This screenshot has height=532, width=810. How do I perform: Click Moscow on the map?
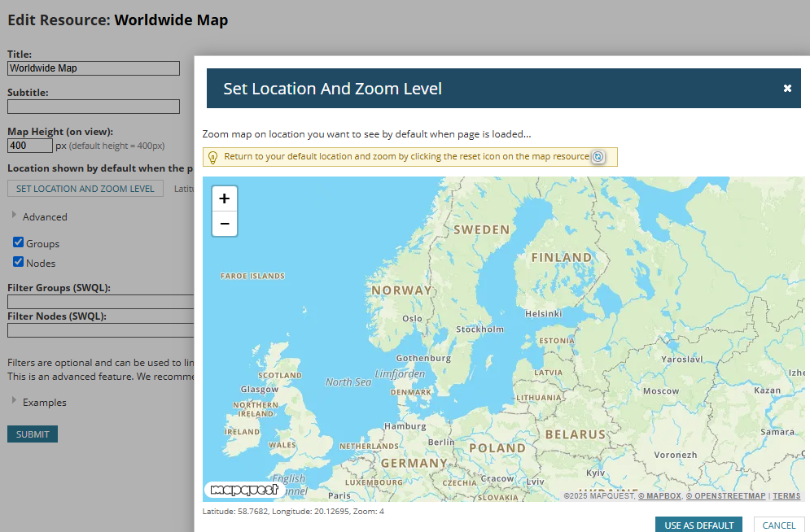[x=661, y=391]
